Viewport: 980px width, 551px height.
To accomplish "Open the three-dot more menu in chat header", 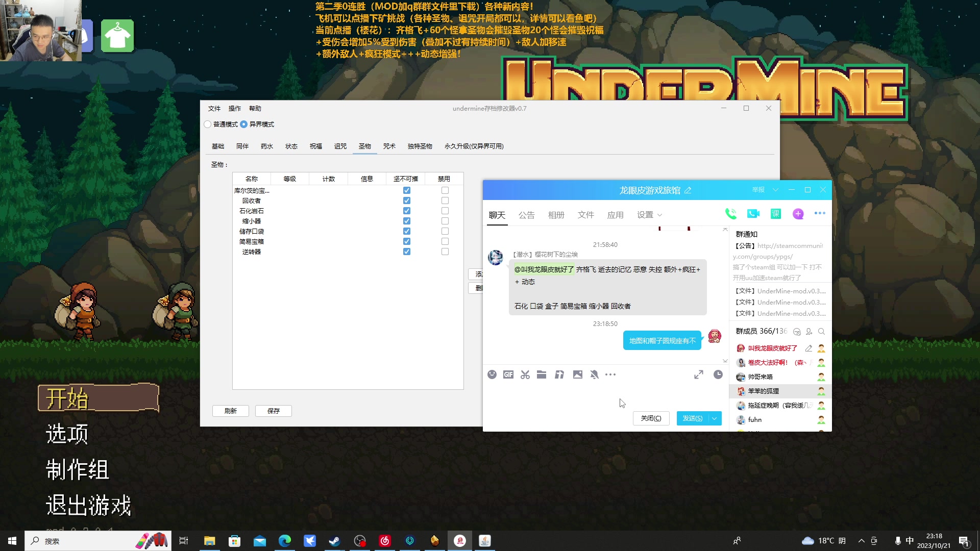I will (x=820, y=214).
